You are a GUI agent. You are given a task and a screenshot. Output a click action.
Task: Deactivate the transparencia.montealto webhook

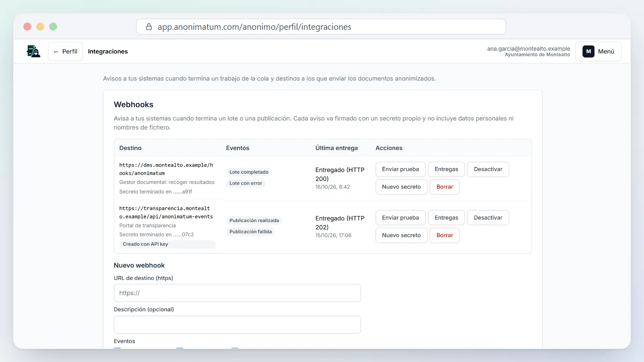(488, 218)
